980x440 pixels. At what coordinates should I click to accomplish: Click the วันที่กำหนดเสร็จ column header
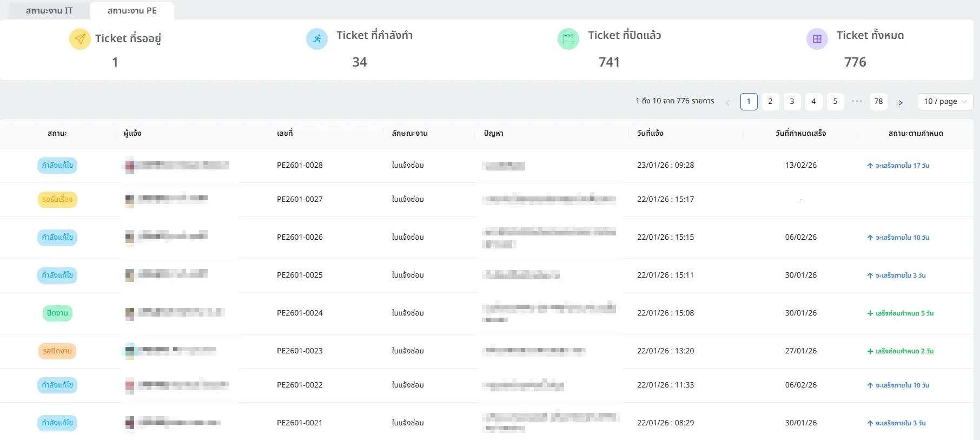click(x=800, y=133)
